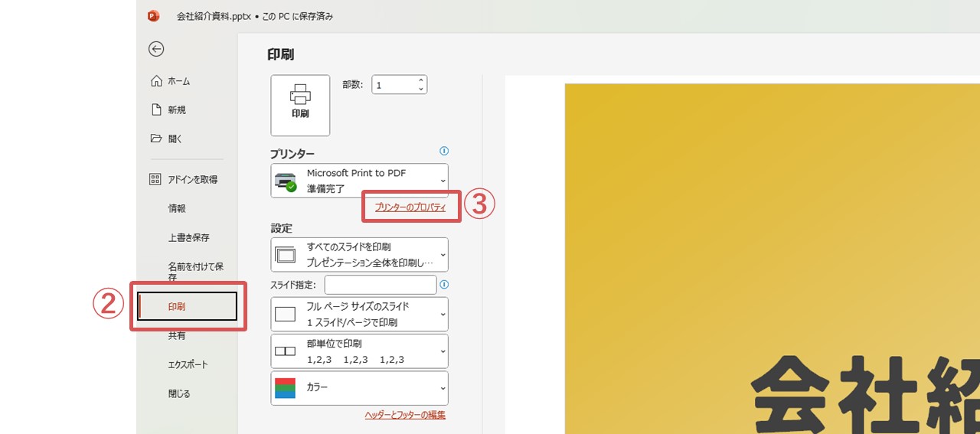980x434 pixels.
Task: Select 開く in the backstage menu
Action: 175,139
